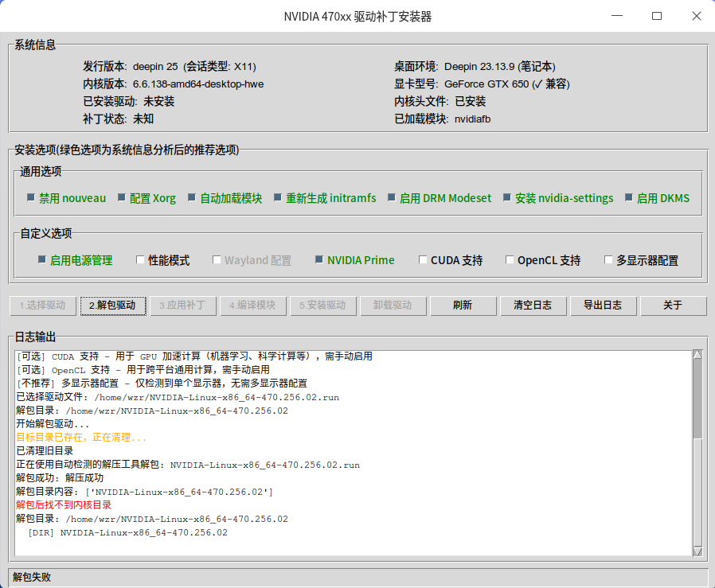Click the 2.解包驱动 button

pos(113,306)
